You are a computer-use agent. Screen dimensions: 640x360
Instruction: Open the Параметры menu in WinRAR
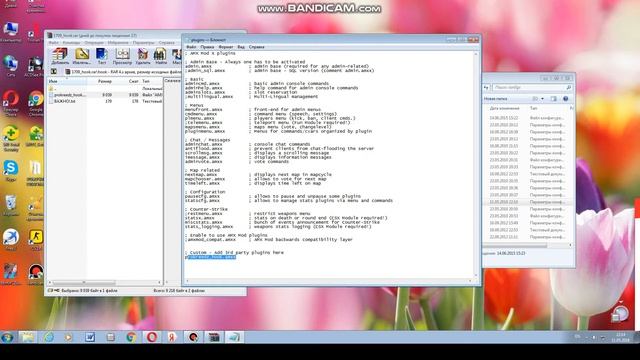144,42
